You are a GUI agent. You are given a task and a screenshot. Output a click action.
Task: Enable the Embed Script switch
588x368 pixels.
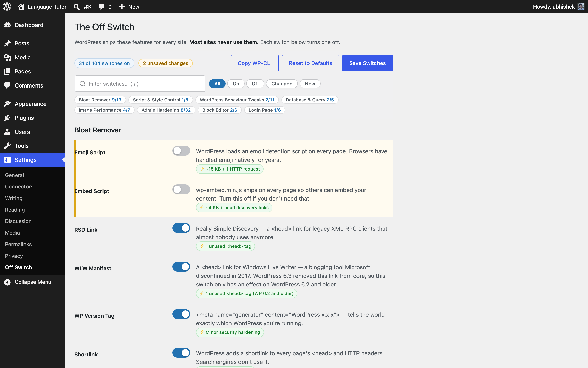181,189
